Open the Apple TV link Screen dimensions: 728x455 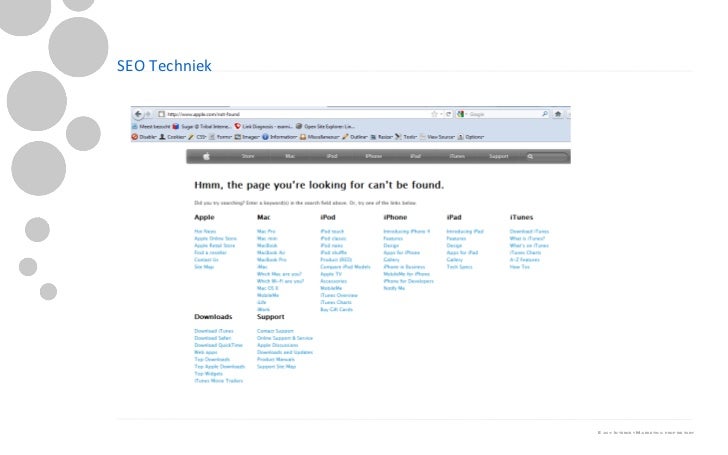click(331, 274)
